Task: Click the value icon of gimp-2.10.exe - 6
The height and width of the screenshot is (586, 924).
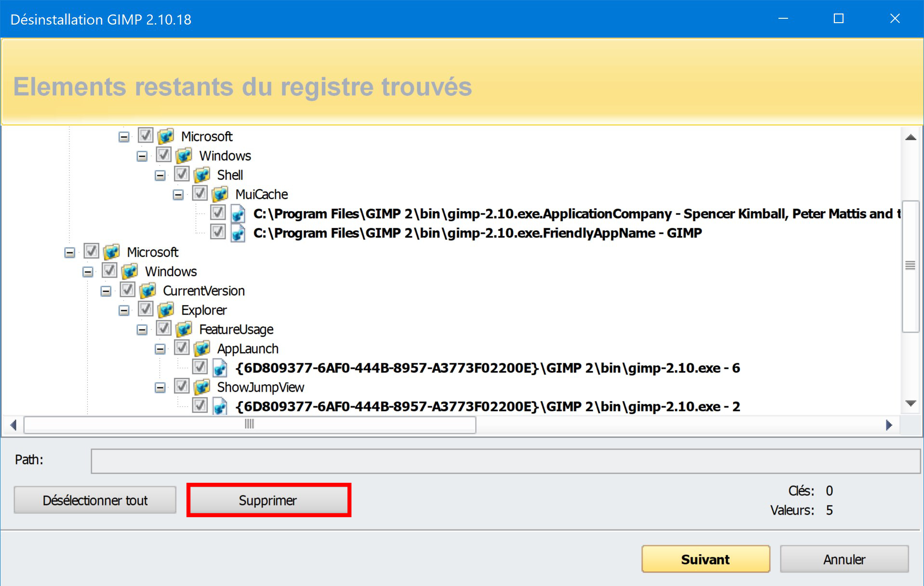Action: (220, 368)
